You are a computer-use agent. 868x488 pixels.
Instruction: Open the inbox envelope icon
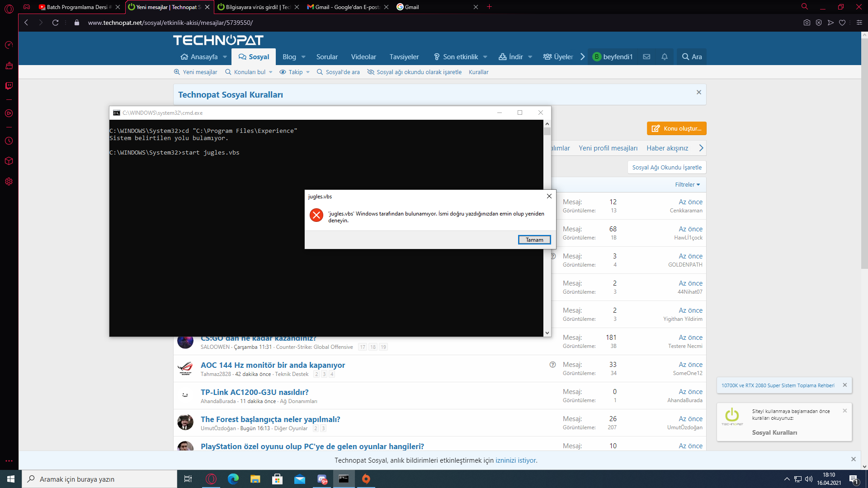click(646, 57)
